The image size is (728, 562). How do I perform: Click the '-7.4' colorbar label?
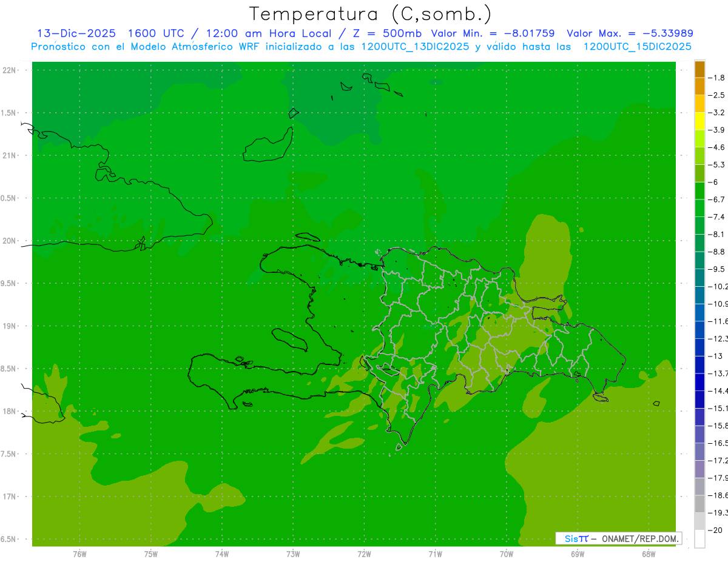coord(716,217)
